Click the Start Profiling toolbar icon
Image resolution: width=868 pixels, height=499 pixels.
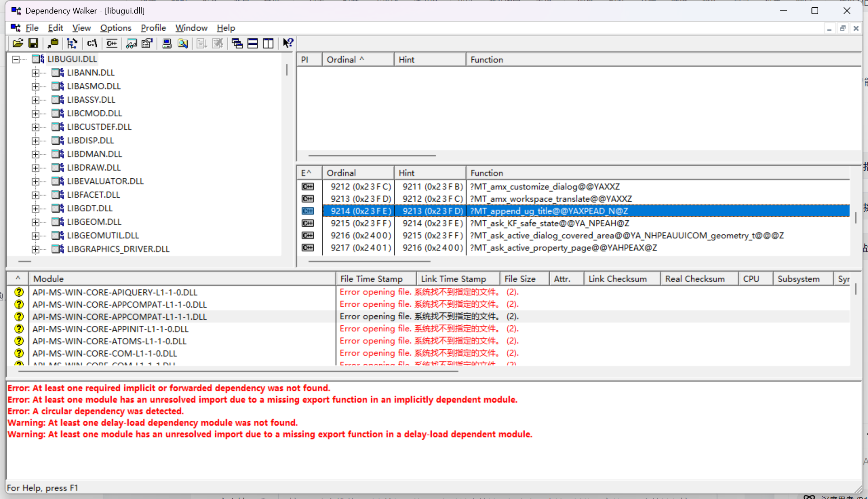(202, 43)
